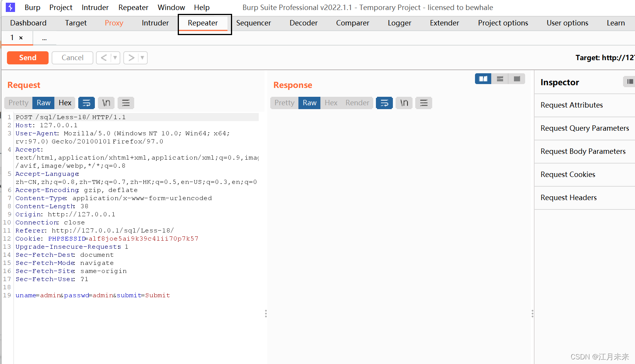
Task: Expand Request Attributes in Inspector
Action: coord(584,105)
